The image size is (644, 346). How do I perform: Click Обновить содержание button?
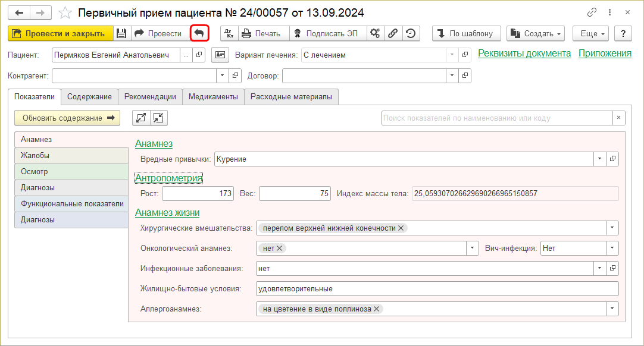[67, 118]
